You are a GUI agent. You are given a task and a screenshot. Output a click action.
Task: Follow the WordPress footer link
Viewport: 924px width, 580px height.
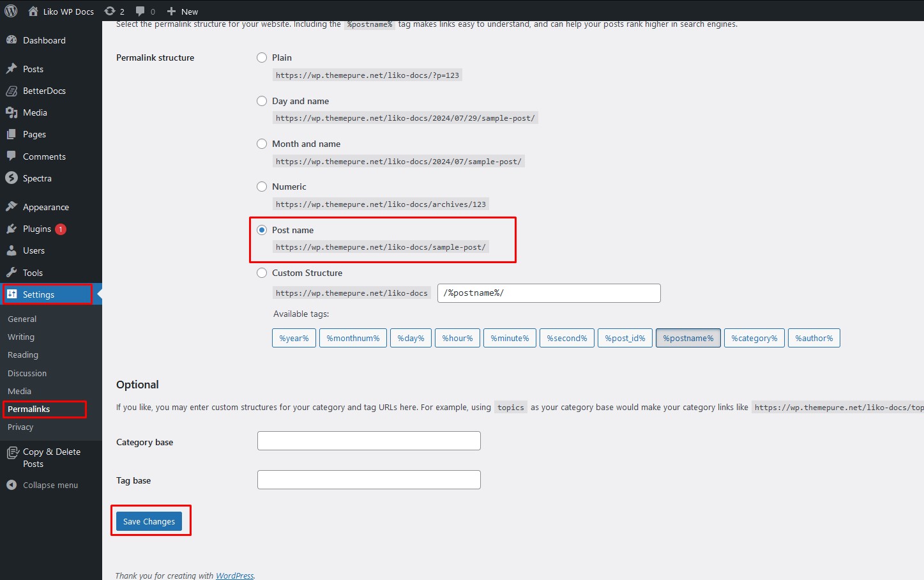click(234, 576)
